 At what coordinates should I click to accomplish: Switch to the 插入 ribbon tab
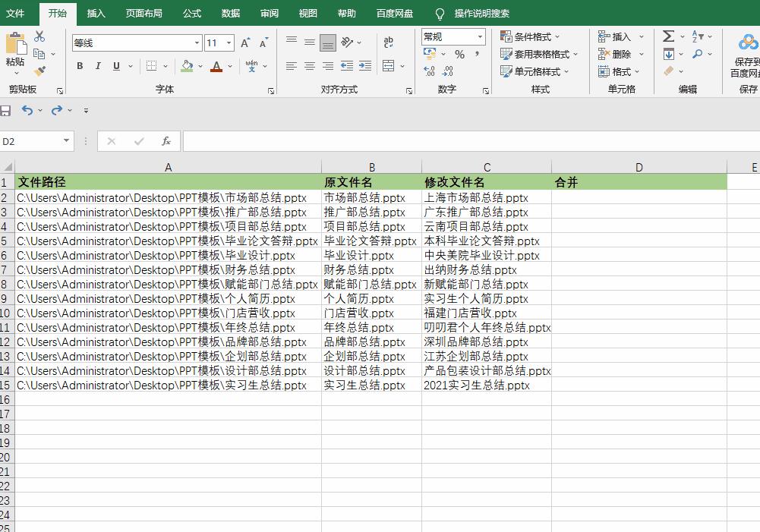pyautogui.click(x=96, y=14)
